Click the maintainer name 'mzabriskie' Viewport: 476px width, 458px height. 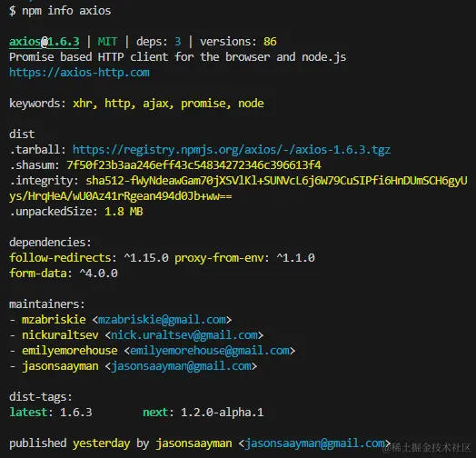tap(54, 320)
